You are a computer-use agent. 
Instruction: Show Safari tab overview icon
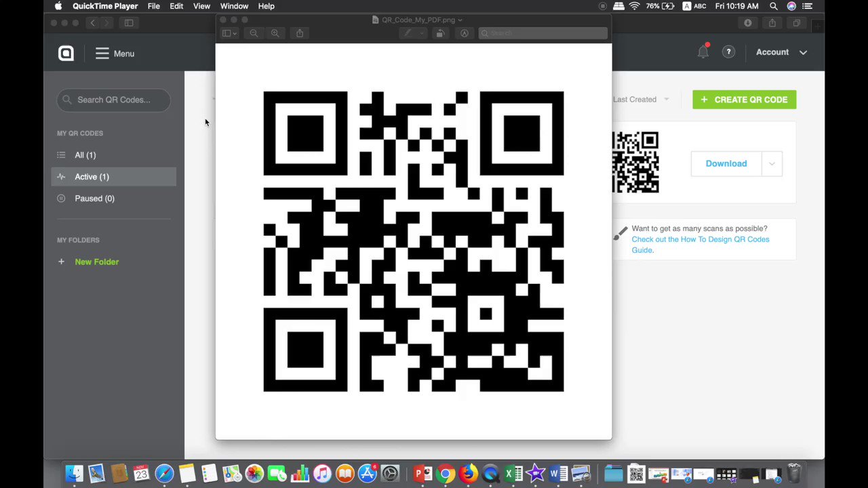797,23
